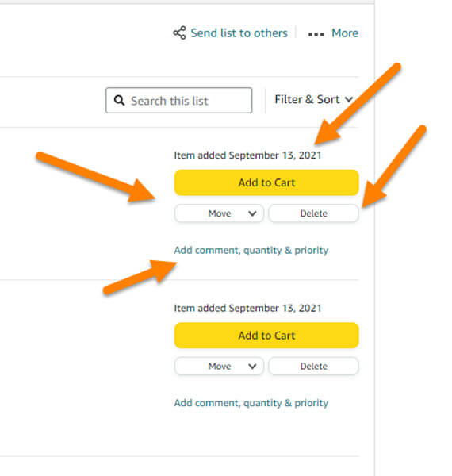The image size is (452, 476).
Task: Open the Filter & Sort dropdown
Action: tap(314, 99)
